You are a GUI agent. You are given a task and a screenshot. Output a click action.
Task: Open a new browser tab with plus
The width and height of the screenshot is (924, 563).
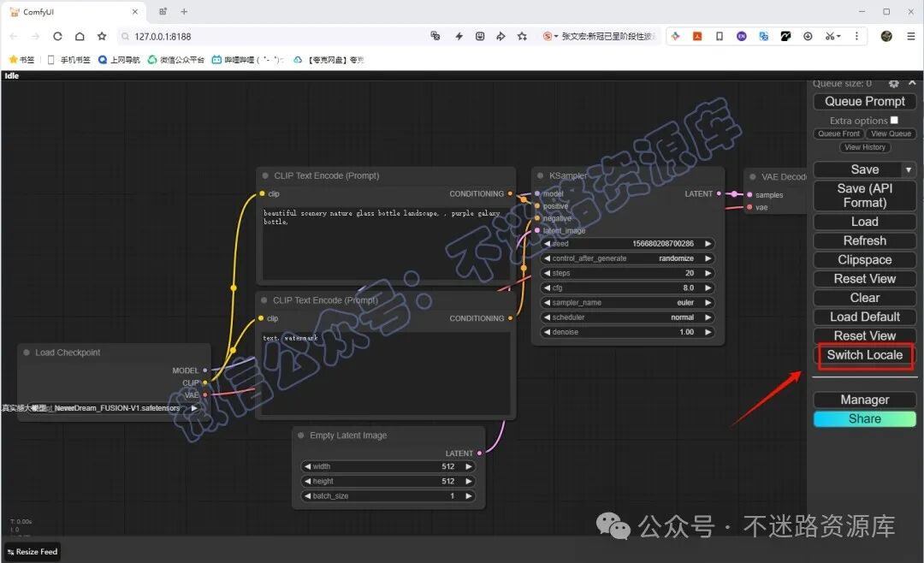point(184,11)
